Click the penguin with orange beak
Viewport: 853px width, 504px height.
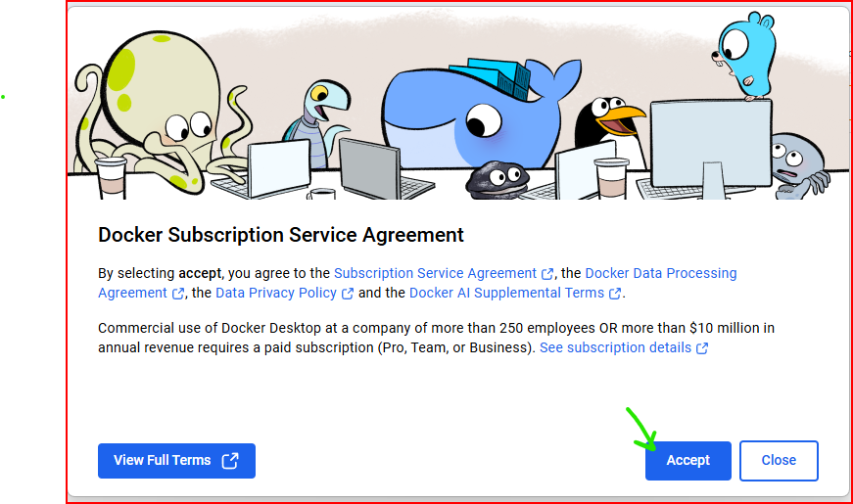tap(606, 125)
